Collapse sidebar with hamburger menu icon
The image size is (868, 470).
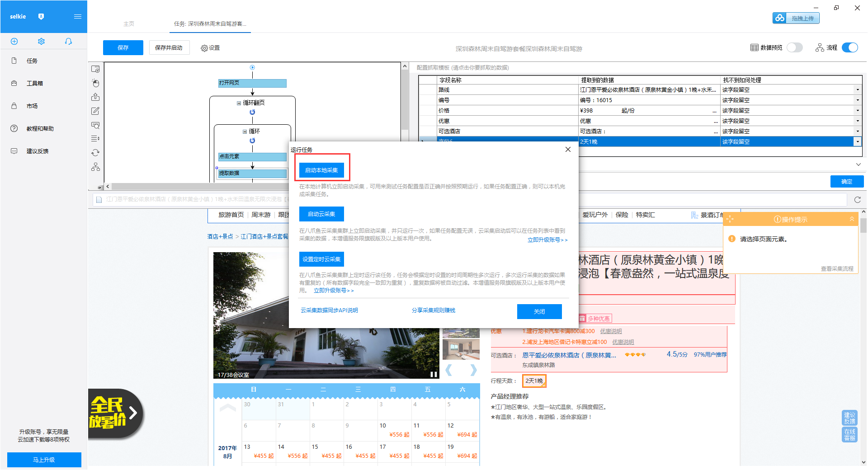pyautogui.click(x=78, y=17)
